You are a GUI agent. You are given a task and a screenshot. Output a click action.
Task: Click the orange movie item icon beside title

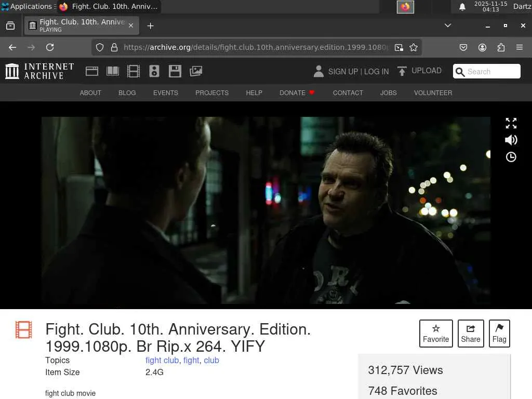tap(24, 329)
